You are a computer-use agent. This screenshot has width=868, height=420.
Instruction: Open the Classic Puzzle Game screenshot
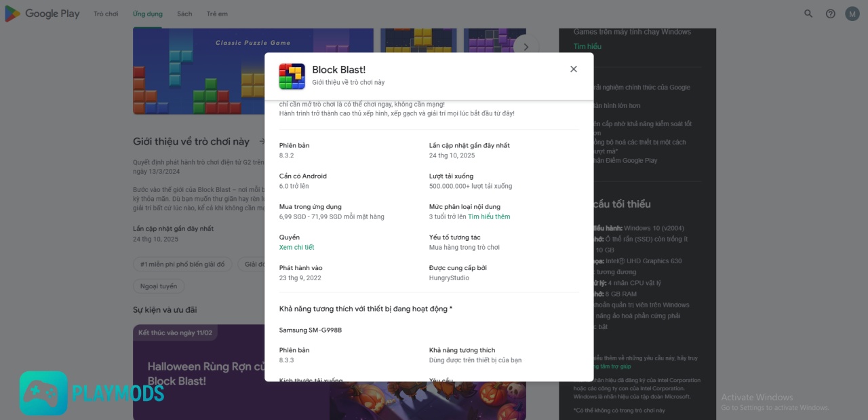[253, 71]
